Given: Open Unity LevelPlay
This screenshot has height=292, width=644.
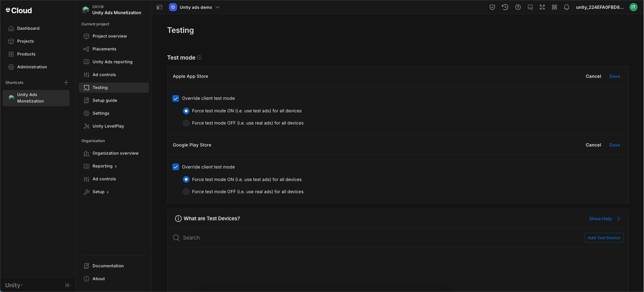Looking at the screenshot, I should tap(114, 126).
